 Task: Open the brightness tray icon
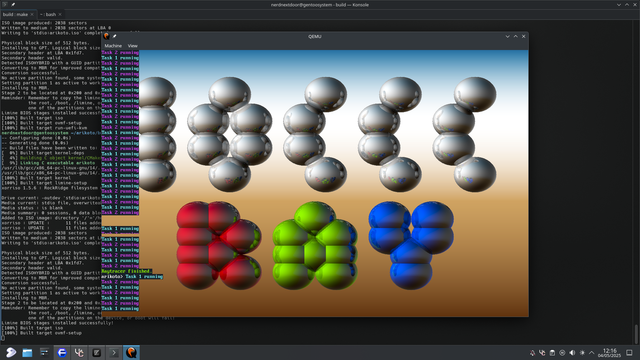[x=582, y=353]
